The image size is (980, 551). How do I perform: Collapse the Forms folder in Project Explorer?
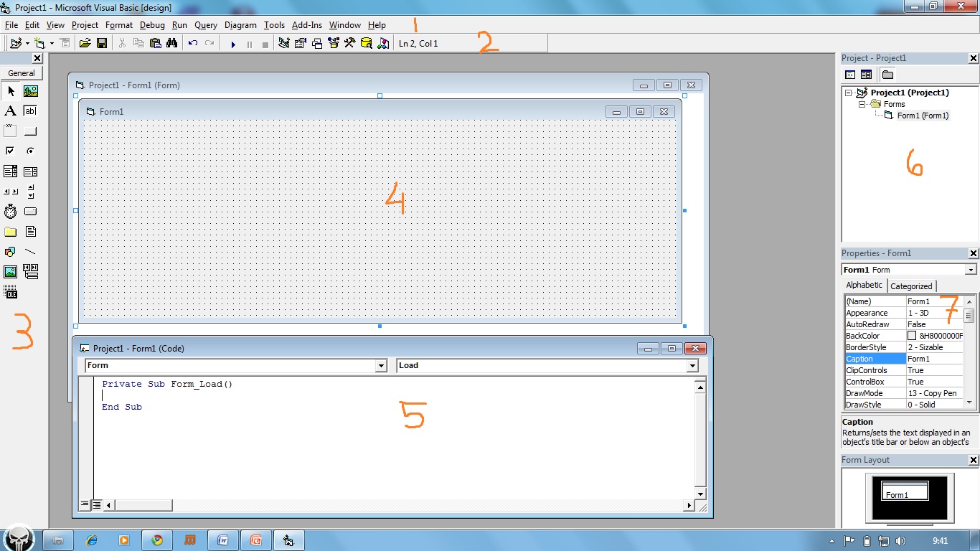coord(862,104)
